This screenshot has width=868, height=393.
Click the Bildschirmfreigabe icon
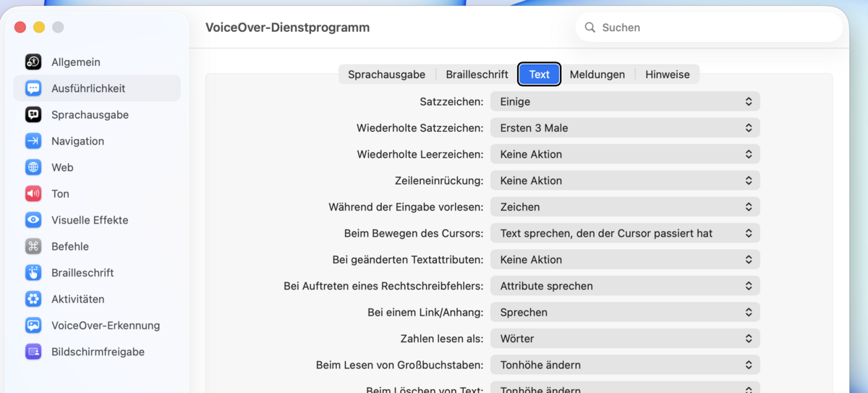[x=33, y=352]
